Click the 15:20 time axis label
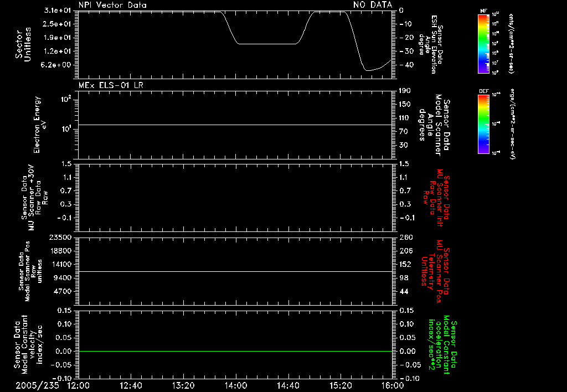Viewport: 567px width, 392px height. 341,385
